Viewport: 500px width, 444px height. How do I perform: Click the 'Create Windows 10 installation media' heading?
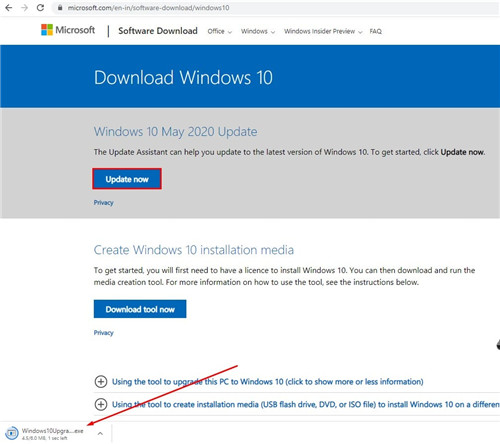click(194, 250)
